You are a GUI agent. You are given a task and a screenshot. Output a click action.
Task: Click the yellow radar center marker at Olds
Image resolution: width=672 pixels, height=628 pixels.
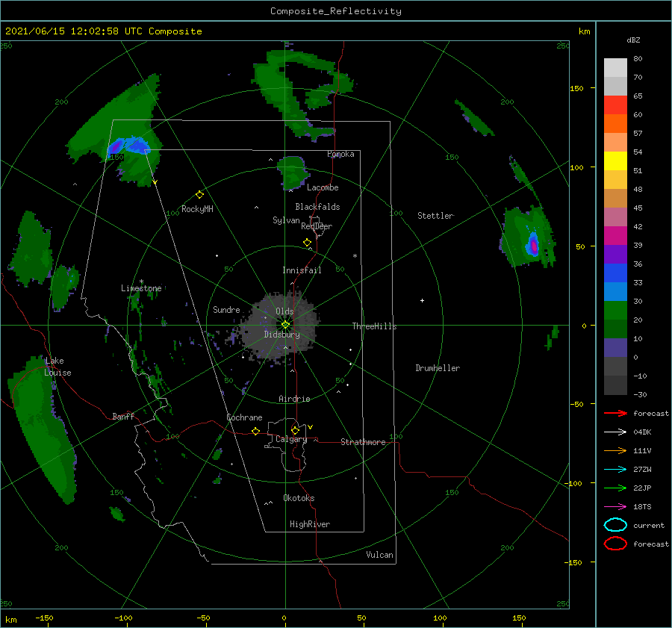(x=285, y=325)
